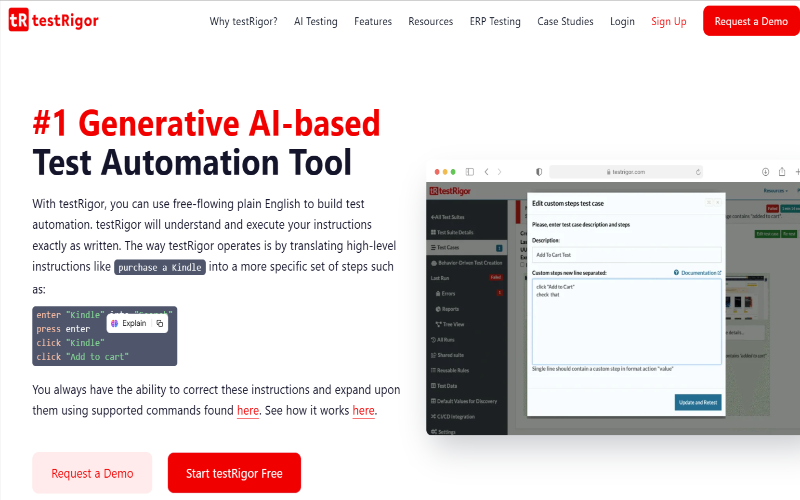The width and height of the screenshot is (800, 500).
Task: Click the Sign Up link
Action: point(669,21)
